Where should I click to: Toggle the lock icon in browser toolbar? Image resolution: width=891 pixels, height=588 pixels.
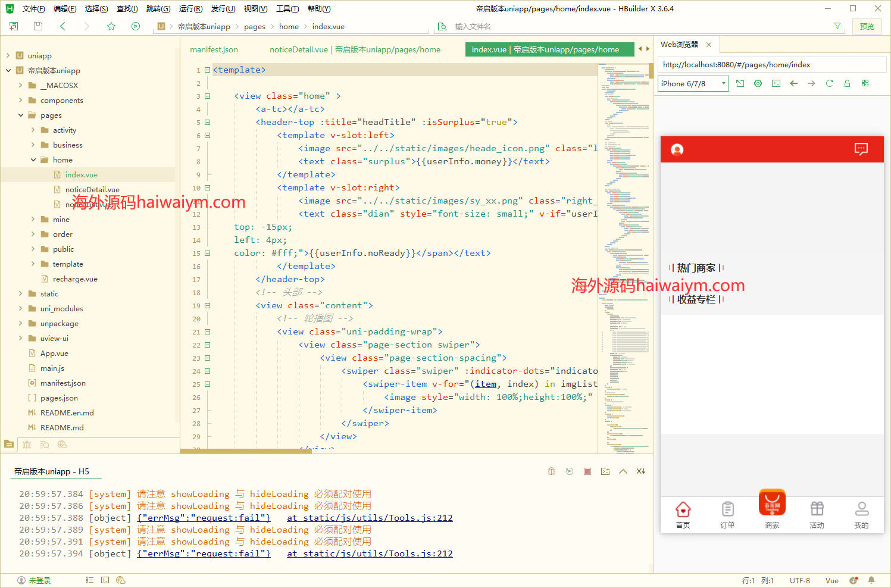(847, 84)
